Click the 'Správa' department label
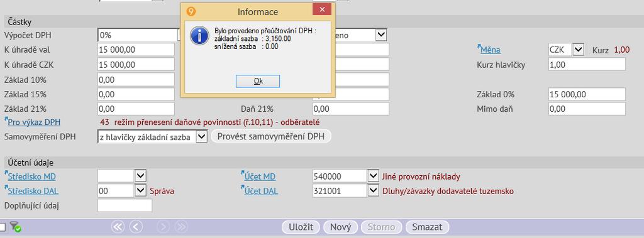Screen dimensions: 644x238 [162, 192]
